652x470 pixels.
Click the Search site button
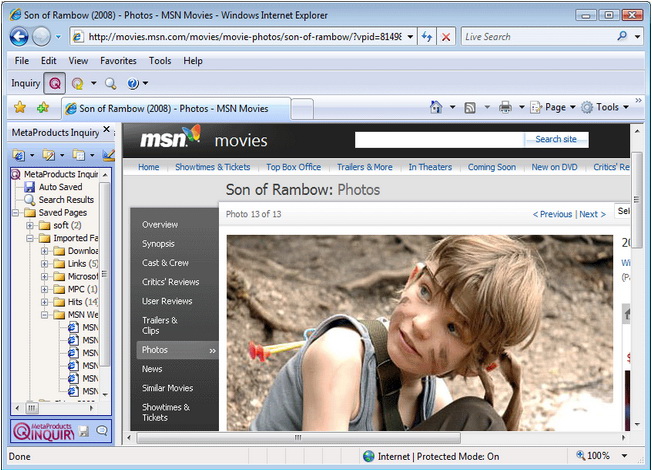[556, 139]
